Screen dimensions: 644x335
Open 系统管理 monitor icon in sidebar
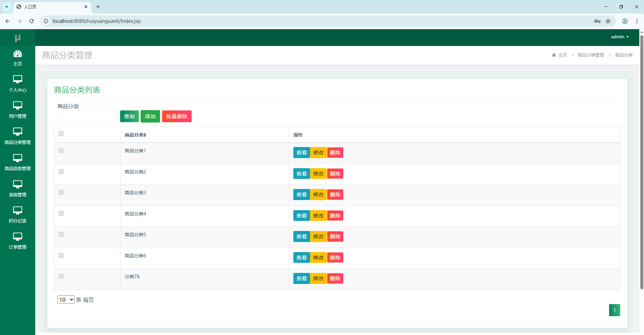(x=17, y=184)
